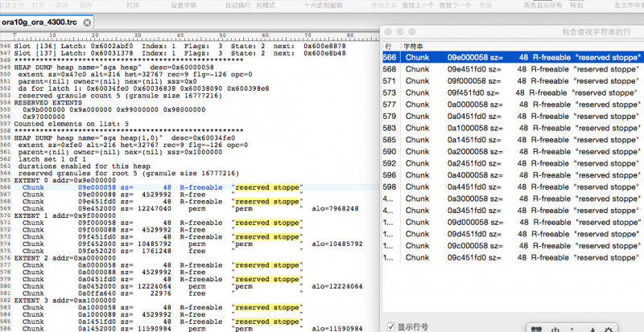Click line 569 perm chunk alo=7968248

pyautogui.click(x=191, y=208)
